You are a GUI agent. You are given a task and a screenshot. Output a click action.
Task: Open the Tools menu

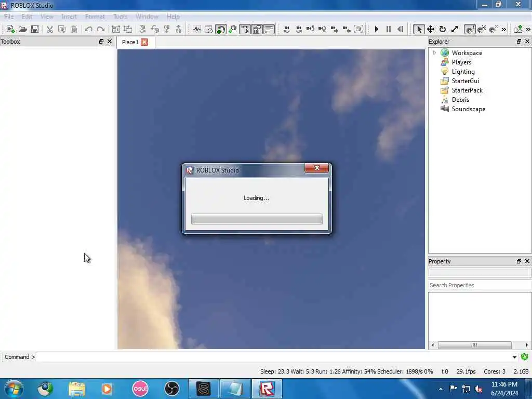pyautogui.click(x=120, y=16)
